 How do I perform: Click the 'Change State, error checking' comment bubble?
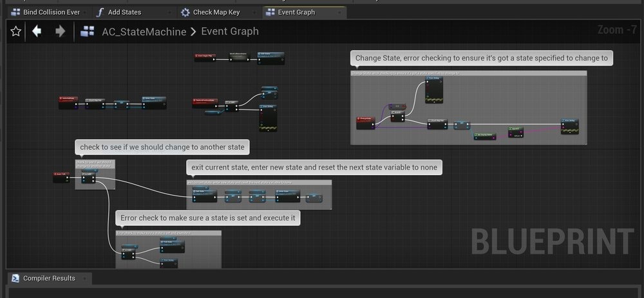pyautogui.click(x=481, y=58)
